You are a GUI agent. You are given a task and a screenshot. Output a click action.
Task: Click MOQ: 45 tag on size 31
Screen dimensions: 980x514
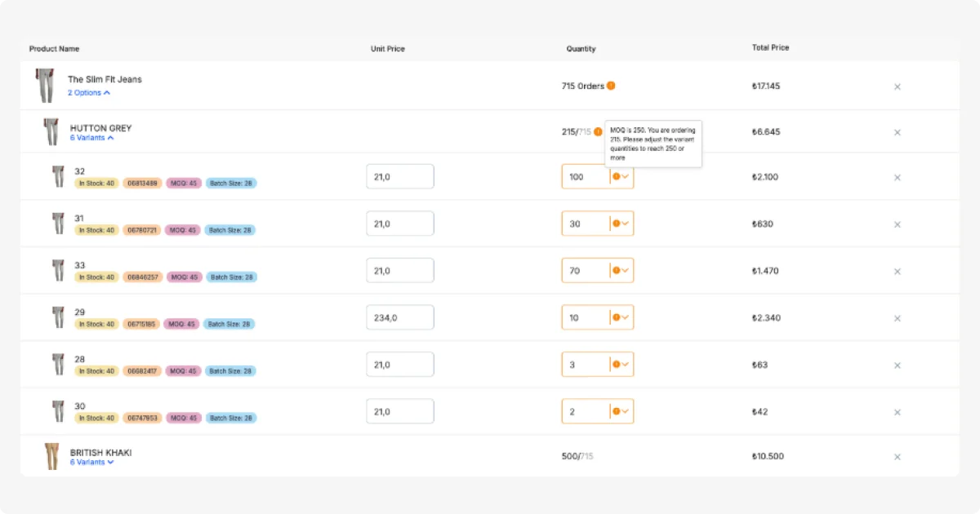tap(182, 230)
